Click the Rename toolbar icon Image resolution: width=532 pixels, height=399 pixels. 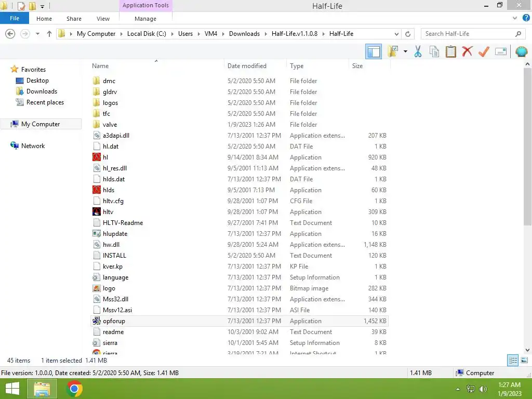click(x=501, y=51)
